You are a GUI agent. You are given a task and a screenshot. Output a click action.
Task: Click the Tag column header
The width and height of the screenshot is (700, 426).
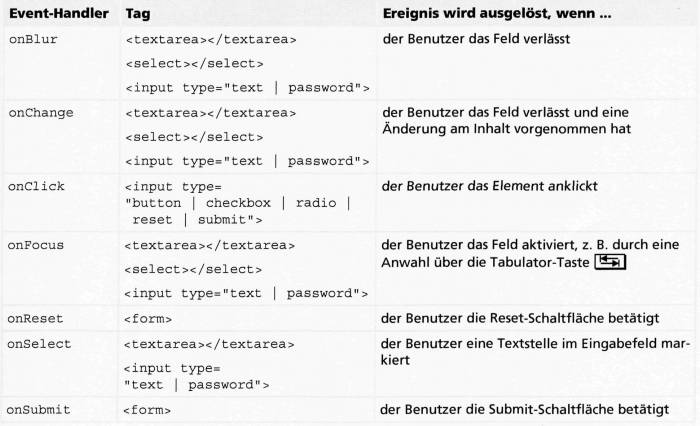click(138, 15)
